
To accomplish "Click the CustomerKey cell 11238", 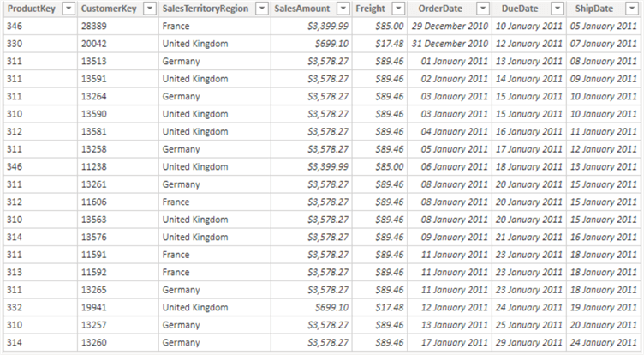I will pyautogui.click(x=93, y=167).
